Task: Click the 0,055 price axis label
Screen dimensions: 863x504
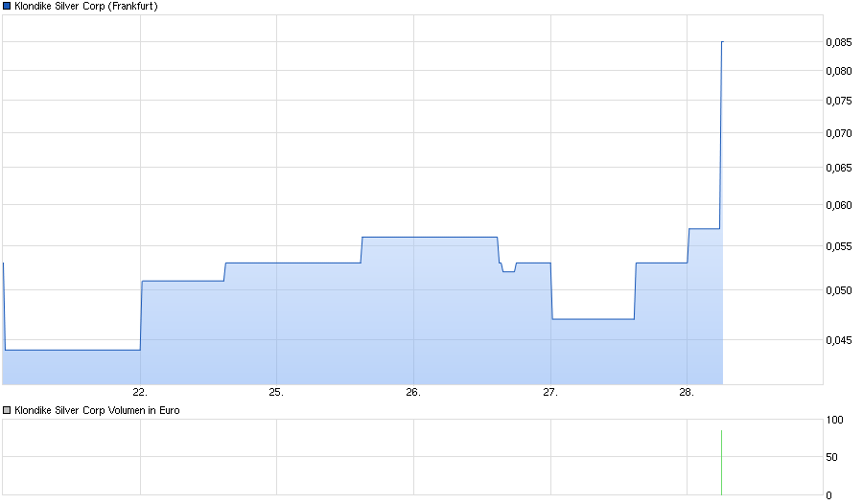Action: click(x=840, y=246)
